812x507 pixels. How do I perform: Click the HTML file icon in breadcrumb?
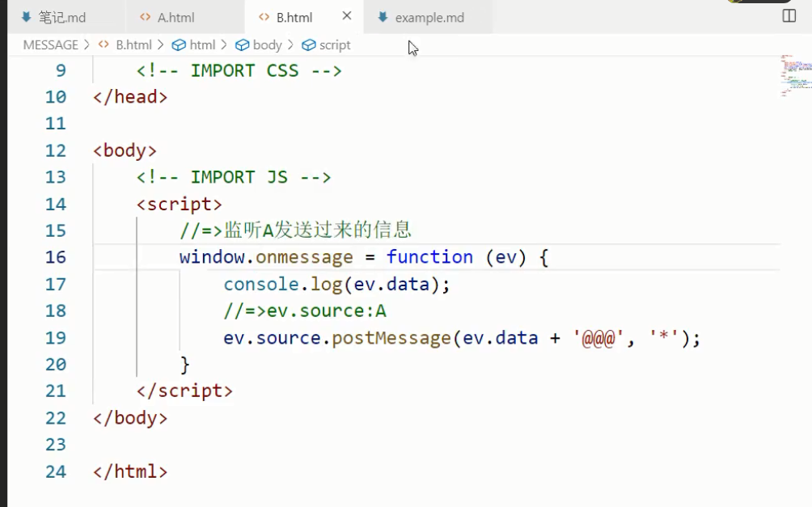[x=104, y=44]
